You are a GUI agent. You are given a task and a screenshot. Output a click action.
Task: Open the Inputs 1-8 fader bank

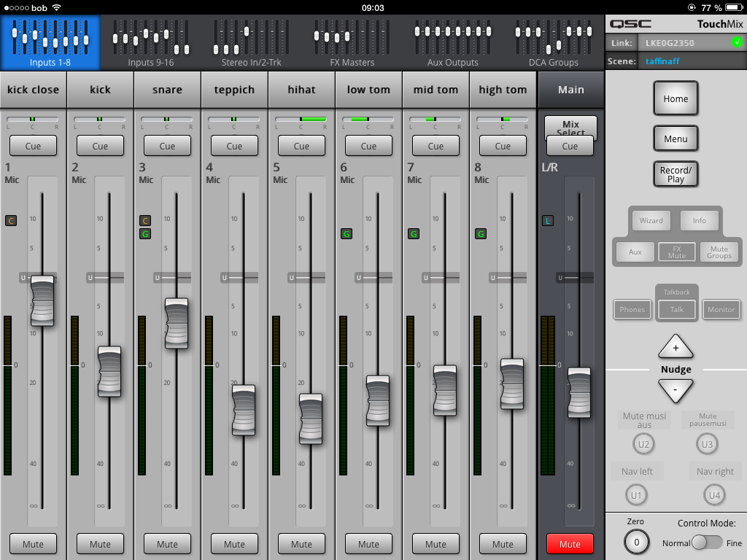(50, 43)
